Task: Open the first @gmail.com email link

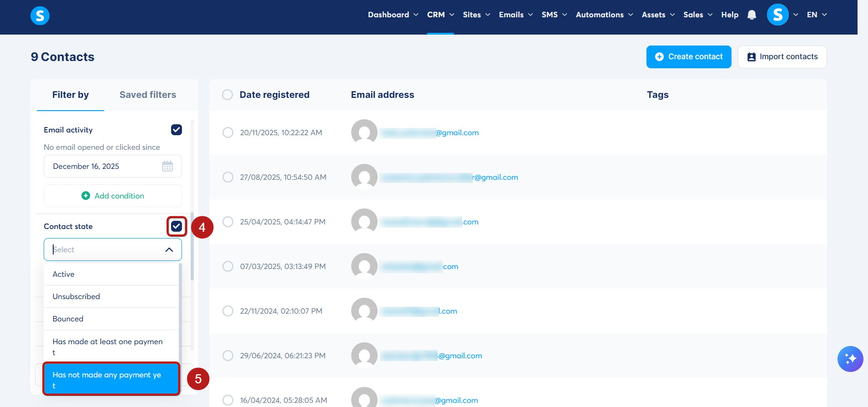Action: 430,132
